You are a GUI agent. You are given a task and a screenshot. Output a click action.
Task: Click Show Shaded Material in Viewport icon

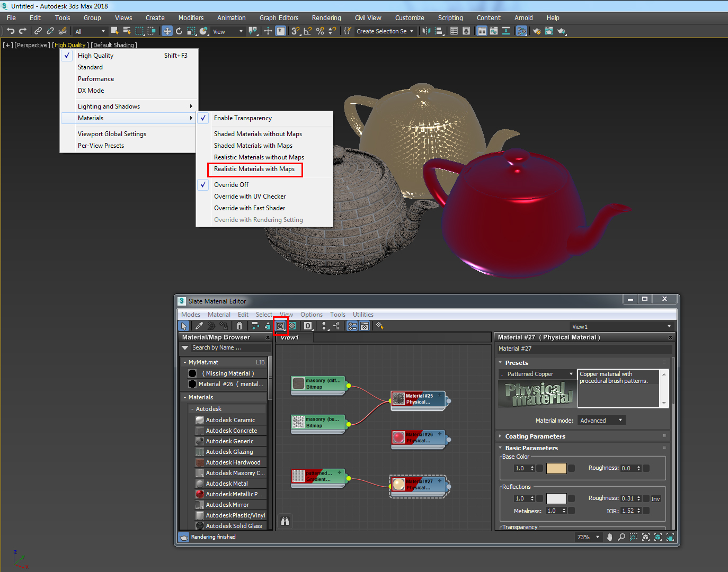(x=280, y=326)
